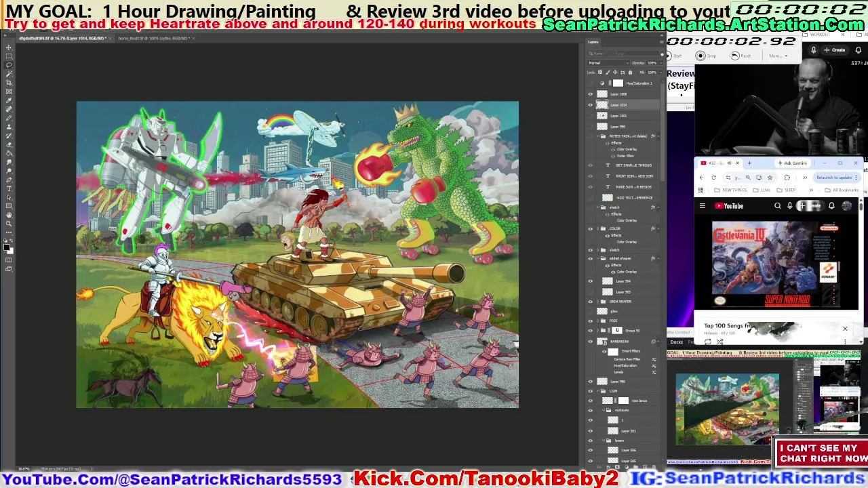The image size is (868, 488).
Task: Close the Top 100 Songs mini player
Action: click(845, 329)
